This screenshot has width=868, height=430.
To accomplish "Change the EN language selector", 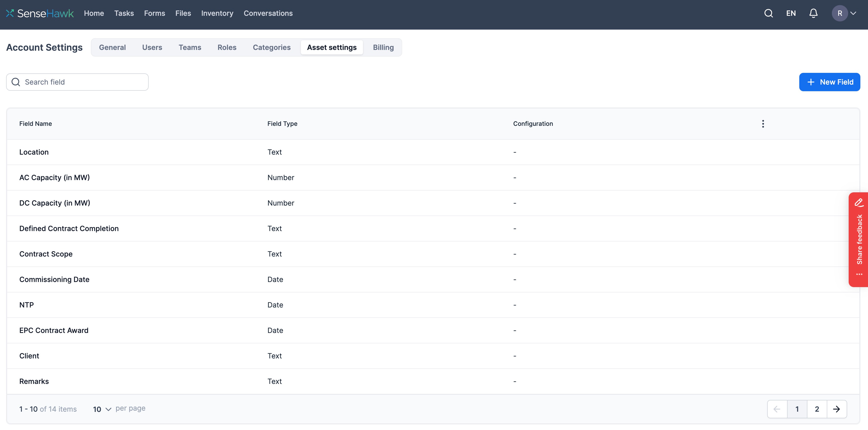I will pyautogui.click(x=791, y=13).
